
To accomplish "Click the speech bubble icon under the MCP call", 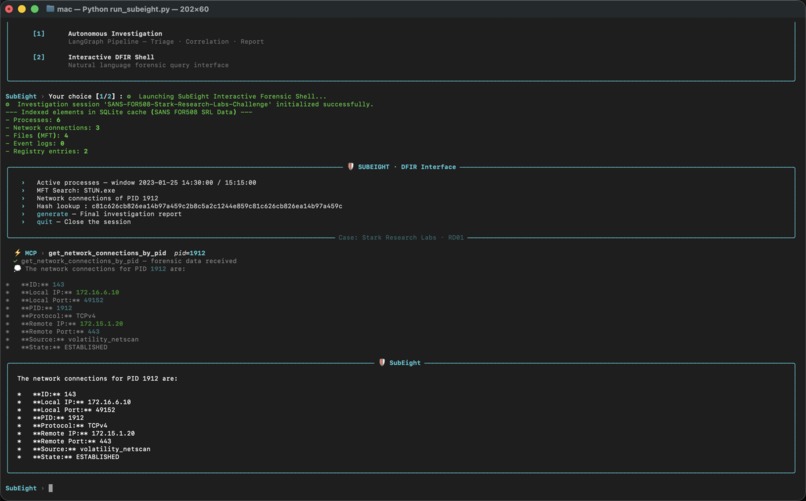I will [17, 268].
